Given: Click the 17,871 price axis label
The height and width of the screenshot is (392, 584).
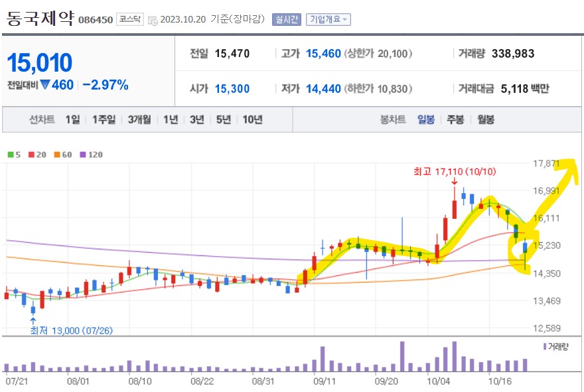Looking at the screenshot, I should (546, 163).
